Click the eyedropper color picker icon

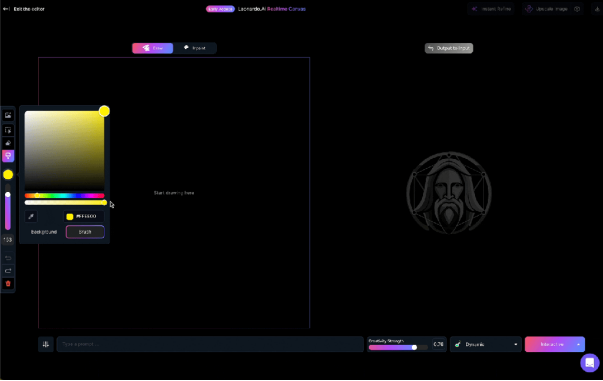[31, 216]
